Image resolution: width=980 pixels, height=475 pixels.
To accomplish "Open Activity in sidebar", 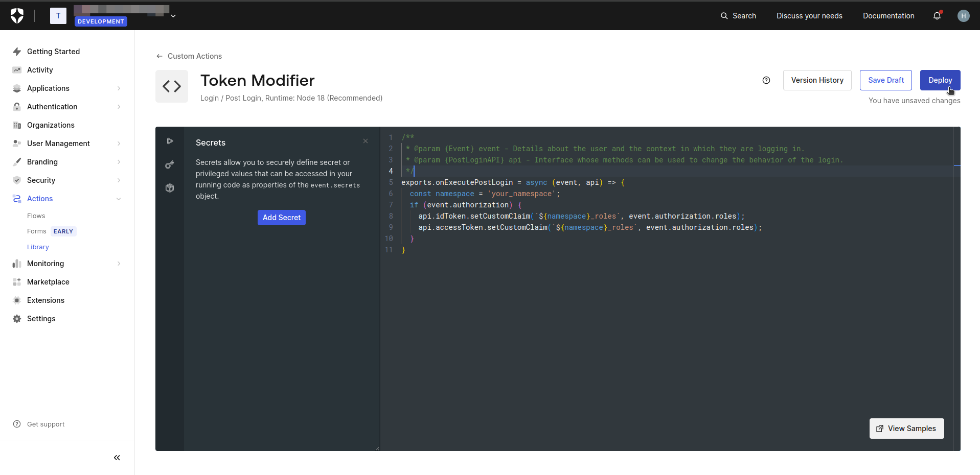I will pyautogui.click(x=40, y=70).
